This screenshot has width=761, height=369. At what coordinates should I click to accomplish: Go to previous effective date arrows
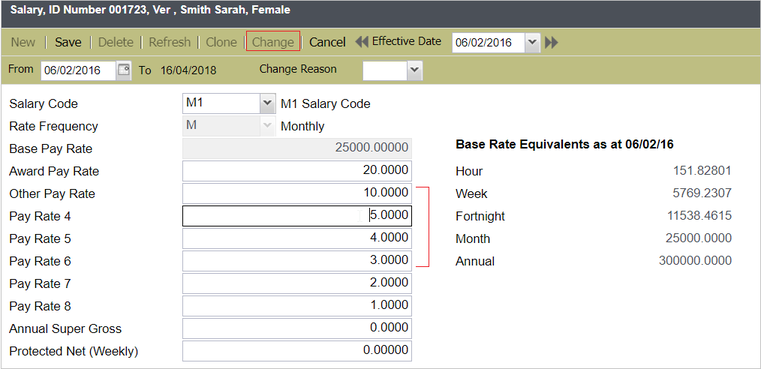click(362, 42)
